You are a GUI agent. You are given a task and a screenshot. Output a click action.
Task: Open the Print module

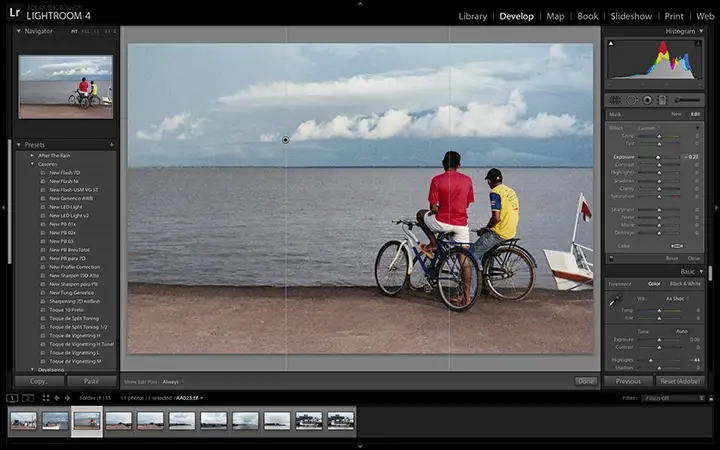[x=674, y=16]
